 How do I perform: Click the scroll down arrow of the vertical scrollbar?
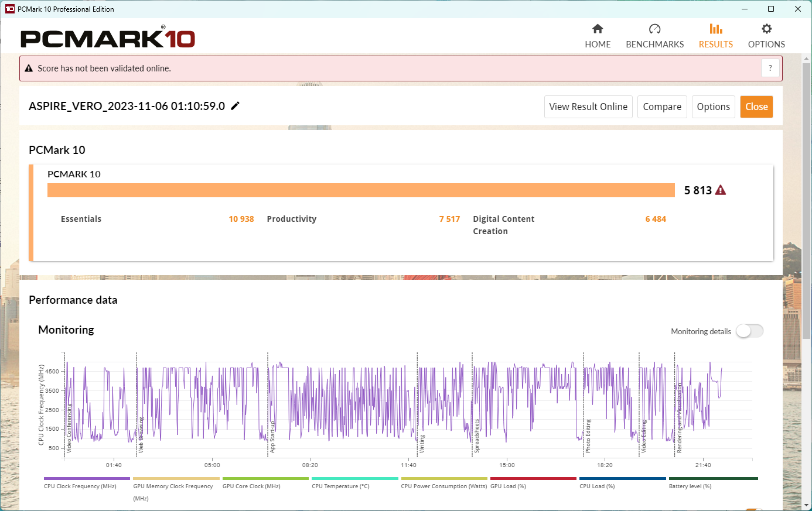pyautogui.click(x=807, y=505)
